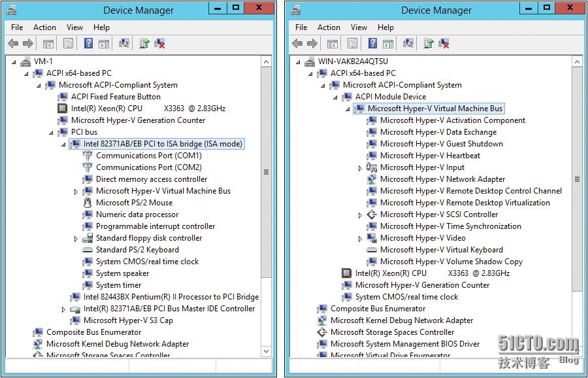588x378 pixels.
Task: Open View menu in VM-1 window
Action: pyautogui.click(x=74, y=27)
